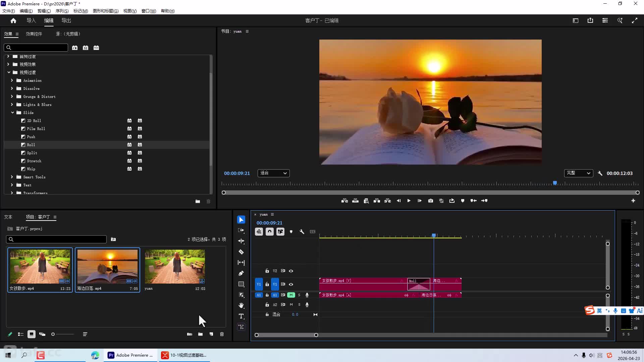
Task: Open timeline display settings wrench
Action: click(302, 232)
